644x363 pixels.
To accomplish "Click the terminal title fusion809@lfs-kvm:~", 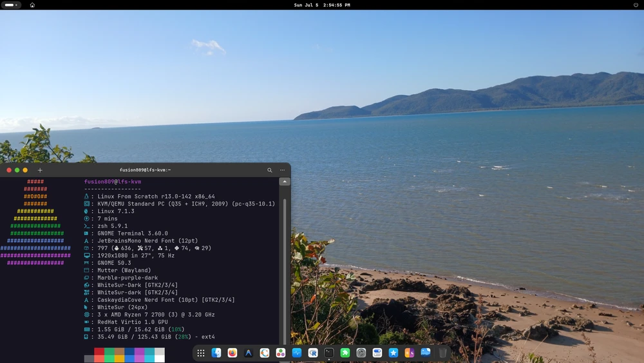I will pyautogui.click(x=145, y=170).
